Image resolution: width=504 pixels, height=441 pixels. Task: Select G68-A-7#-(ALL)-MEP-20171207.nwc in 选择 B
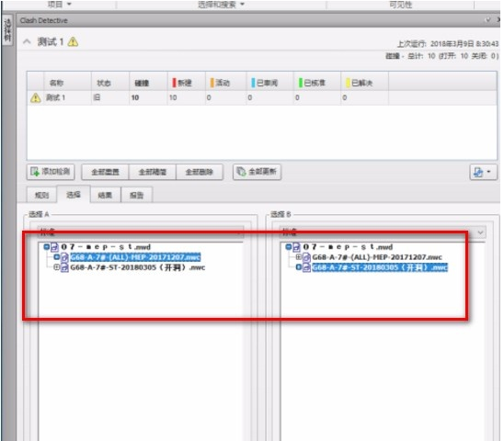(377, 257)
